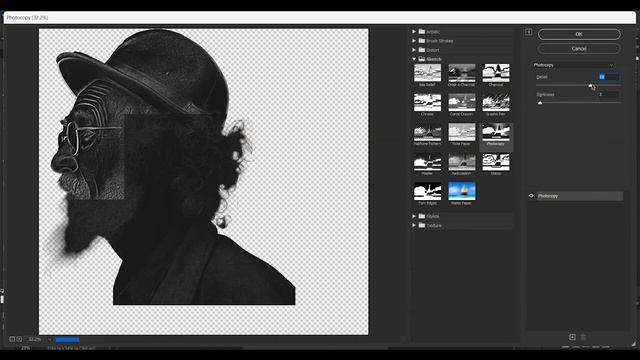The width and height of the screenshot is (640, 360).
Task: Select the Photocopy filter thumbnail
Action: pyautogui.click(x=496, y=132)
